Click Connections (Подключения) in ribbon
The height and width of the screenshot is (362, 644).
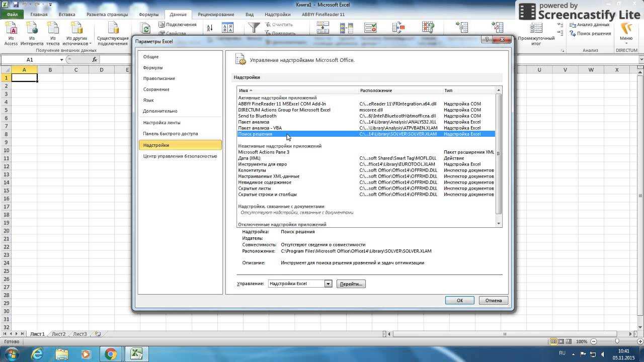[178, 24]
